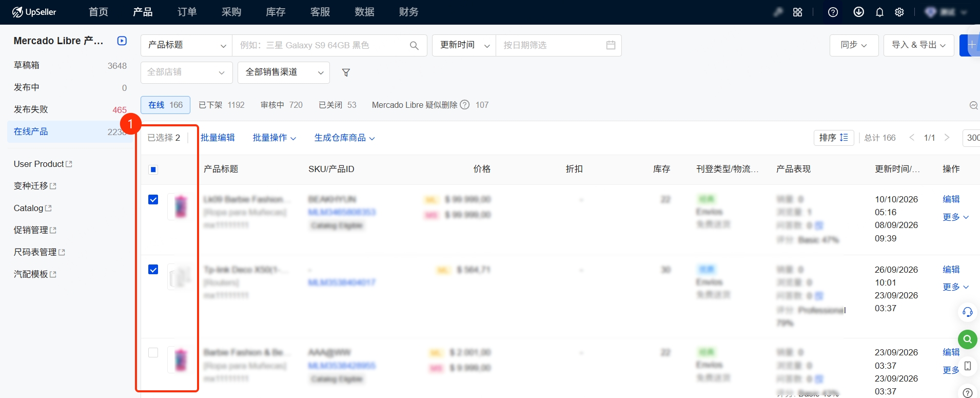Screen dimensions: 980x398
Task: Click the calendar icon in date filter
Action: tap(611, 45)
